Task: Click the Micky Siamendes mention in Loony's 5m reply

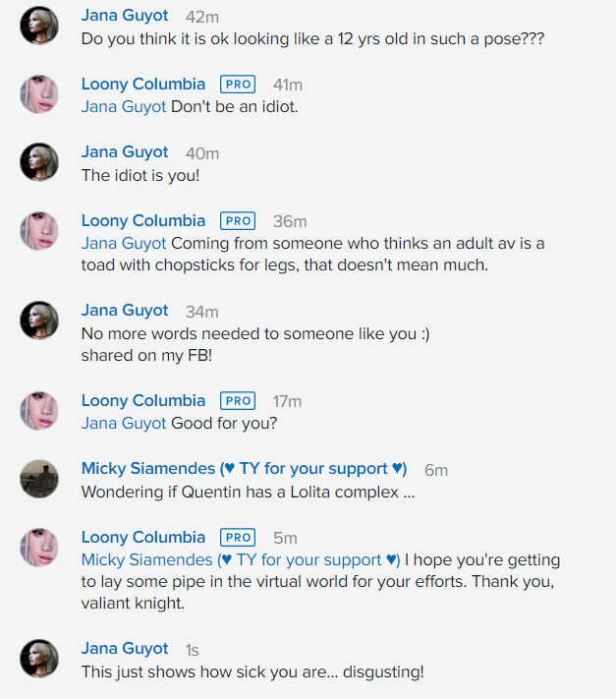Action: coord(241,559)
